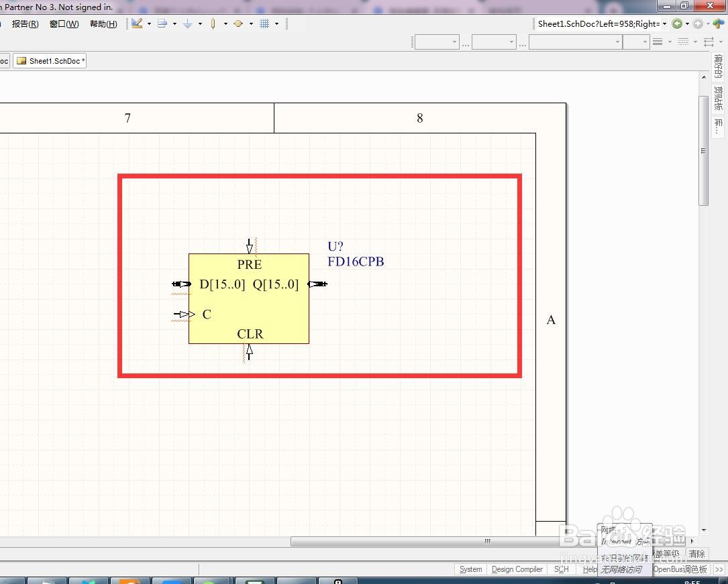Viewport: 728px width, 584px height.
Task: Open the small font size combo box
Action: pos(635,42)
